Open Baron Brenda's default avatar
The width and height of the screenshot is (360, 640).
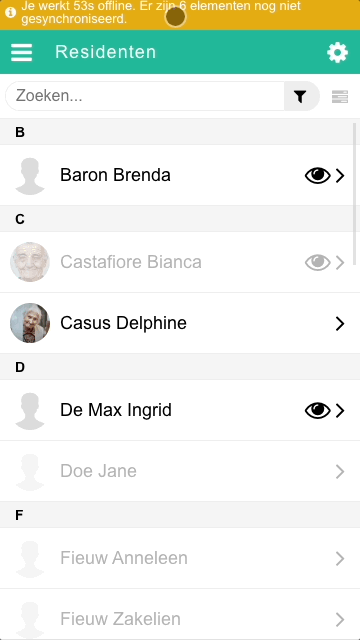pyautogui.click(x=30, y=176)
